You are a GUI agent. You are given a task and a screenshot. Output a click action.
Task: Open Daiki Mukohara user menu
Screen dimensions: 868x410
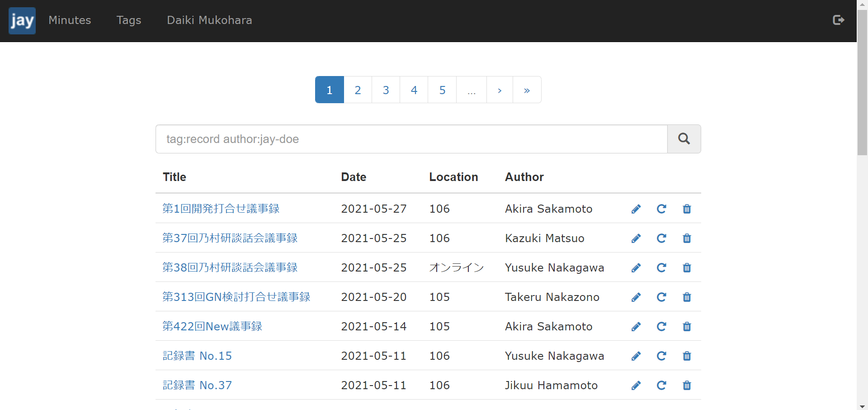click(209, 20)
